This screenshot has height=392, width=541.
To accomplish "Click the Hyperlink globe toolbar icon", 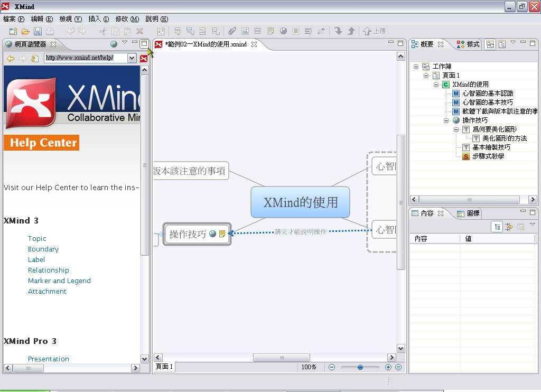I will pyautogui.click(x=283, y=31).
